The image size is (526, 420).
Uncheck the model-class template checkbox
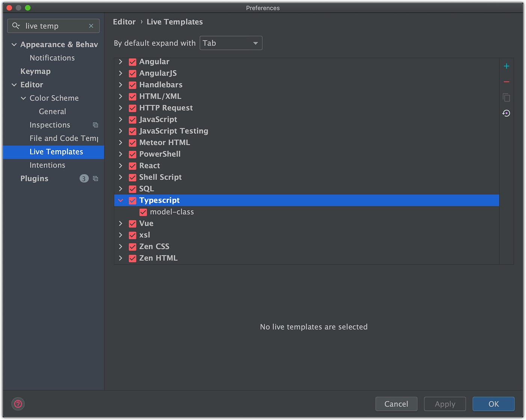143,212
